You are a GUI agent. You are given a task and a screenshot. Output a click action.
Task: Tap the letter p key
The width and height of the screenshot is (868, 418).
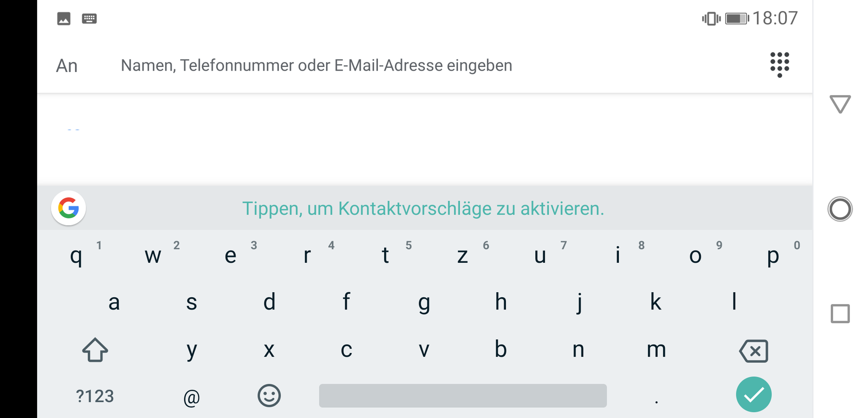click(x=773, y=256)
